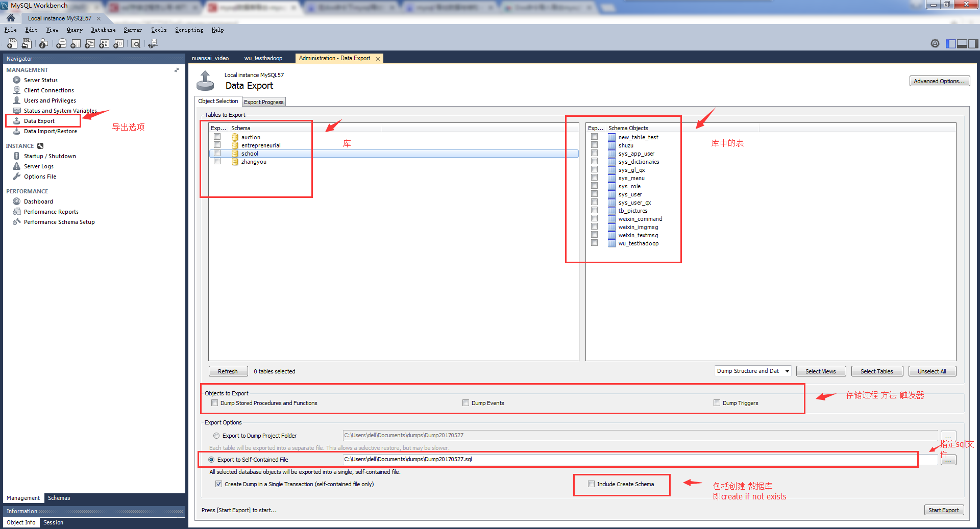Switch to the wu_testhadoop tab

pos(263,58)
